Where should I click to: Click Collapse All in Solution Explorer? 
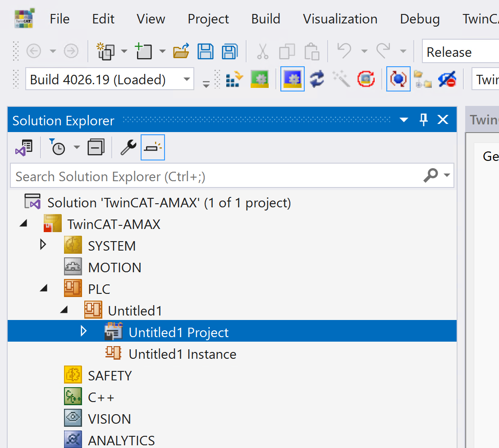point(96,147)
